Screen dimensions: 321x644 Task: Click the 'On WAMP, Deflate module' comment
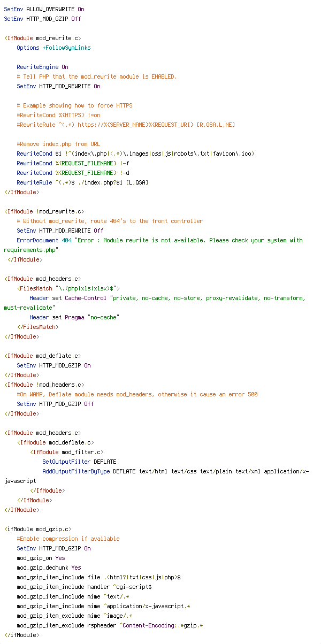pyautogui.click(x=137, y=394)
